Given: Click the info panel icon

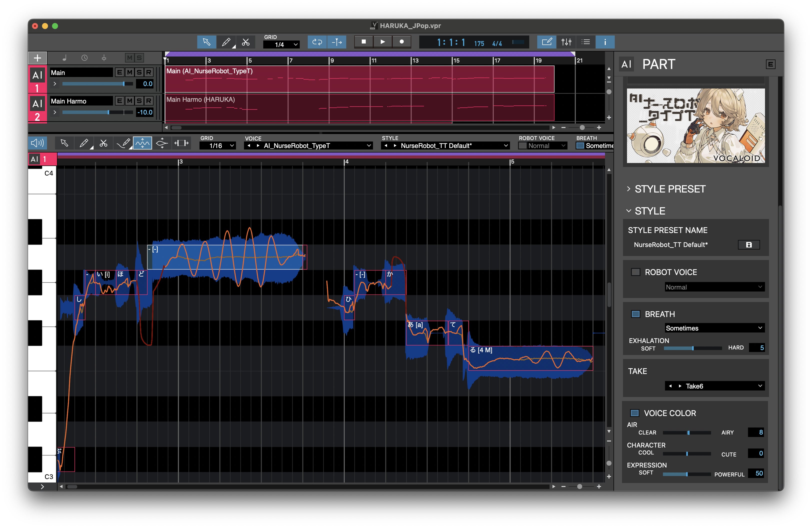Looking at the screenshot, I should 605,42.
